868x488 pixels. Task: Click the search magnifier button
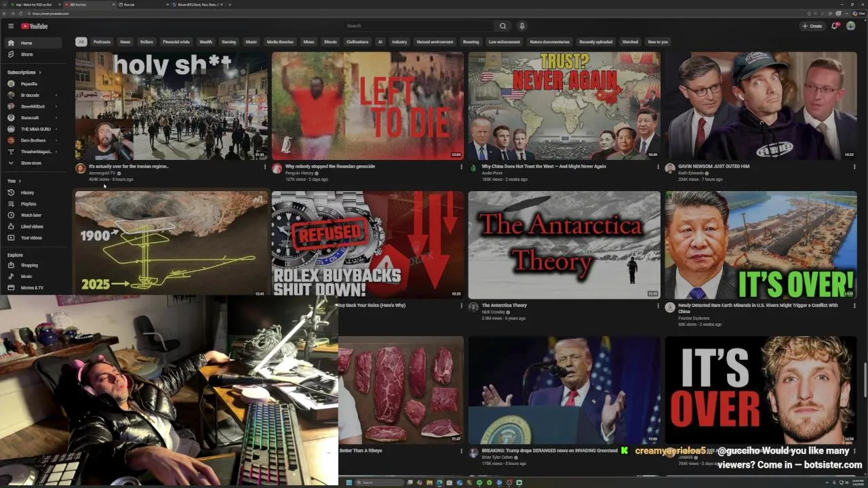point(502,26)
